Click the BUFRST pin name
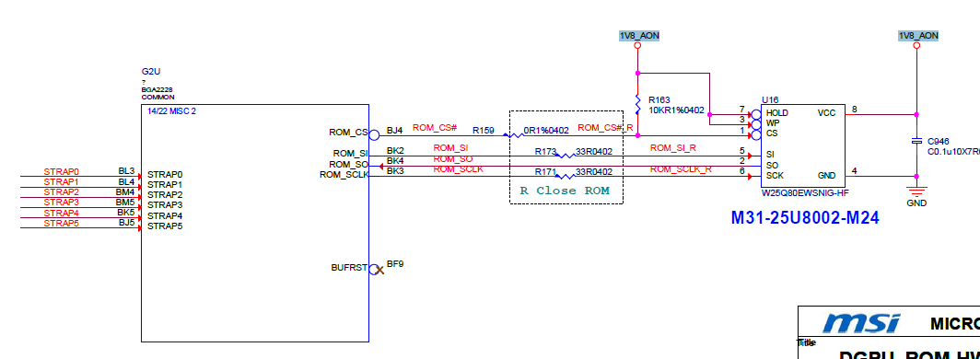This screenshot has width=980, height=359. coord(349,268)
